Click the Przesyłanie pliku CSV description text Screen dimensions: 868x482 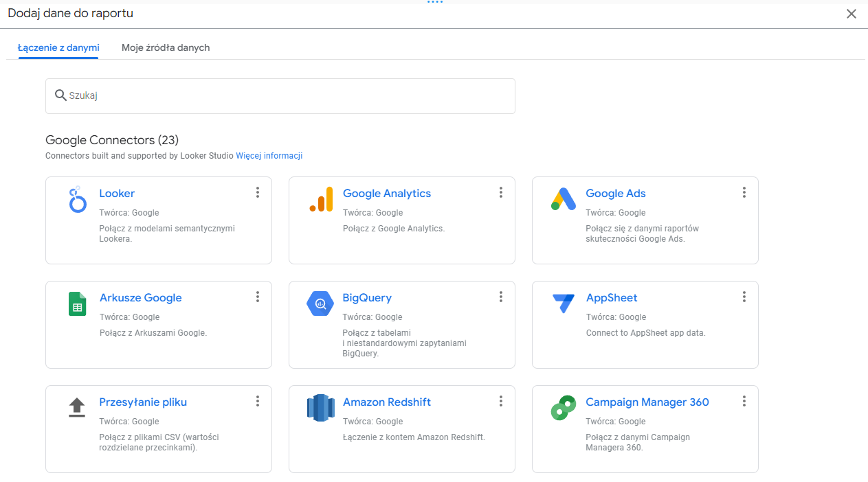point(159,442)
